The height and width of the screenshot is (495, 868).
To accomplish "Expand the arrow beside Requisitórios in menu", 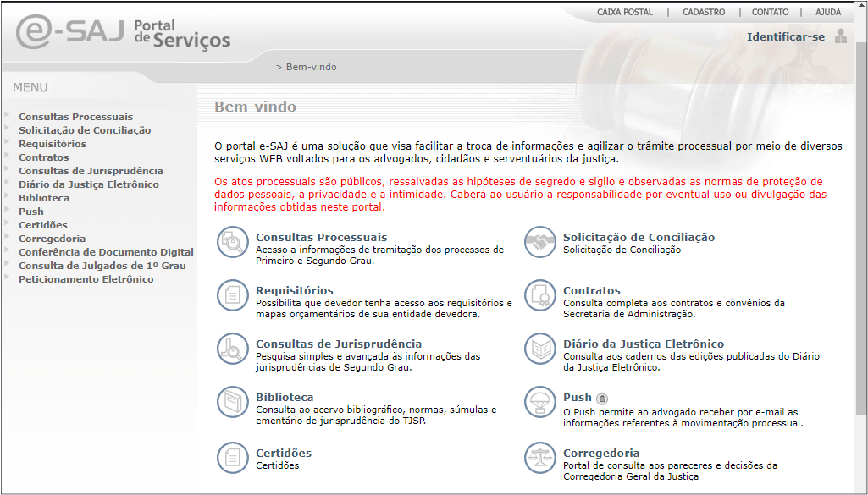I will 7,141.
